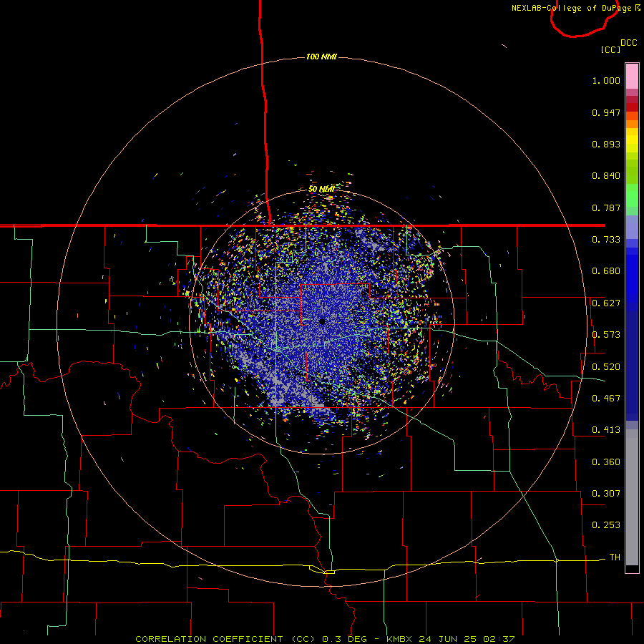Click the 24 JUN 25 date
Screen dimensions: 644x644
click(448, 639)
